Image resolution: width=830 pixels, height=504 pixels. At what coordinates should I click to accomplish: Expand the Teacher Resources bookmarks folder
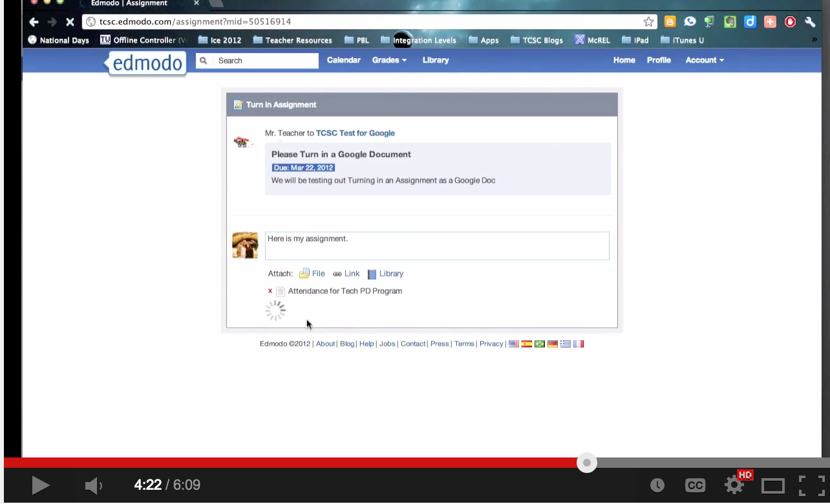tap(292, 40)
